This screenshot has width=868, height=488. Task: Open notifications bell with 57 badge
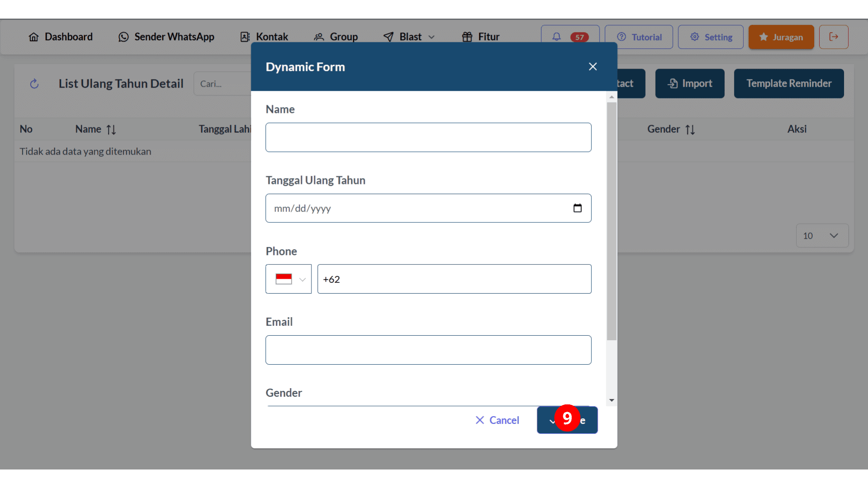tap(570, 37)
